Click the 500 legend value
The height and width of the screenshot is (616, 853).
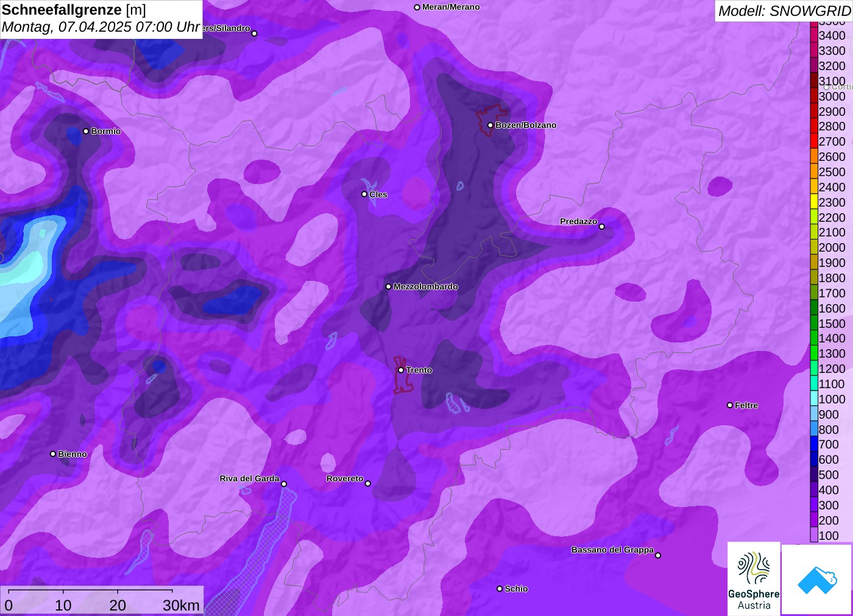(x=829, y=475)
